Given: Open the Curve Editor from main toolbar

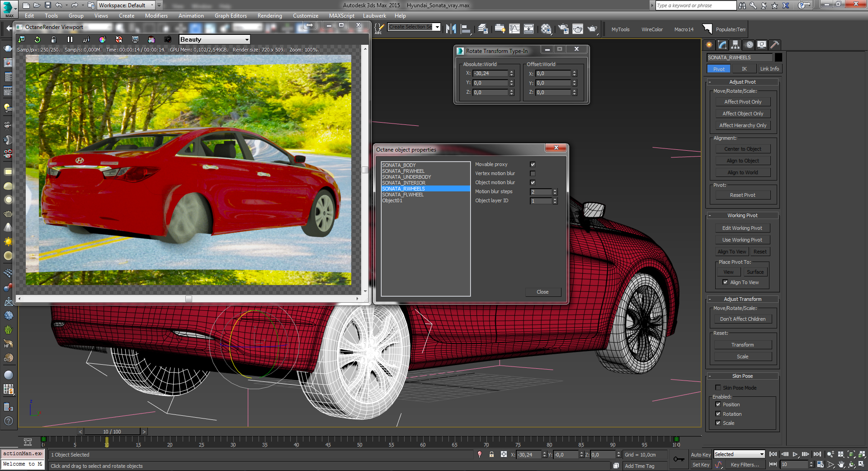Looking at the screenshot, I should (x=514, y=29).
